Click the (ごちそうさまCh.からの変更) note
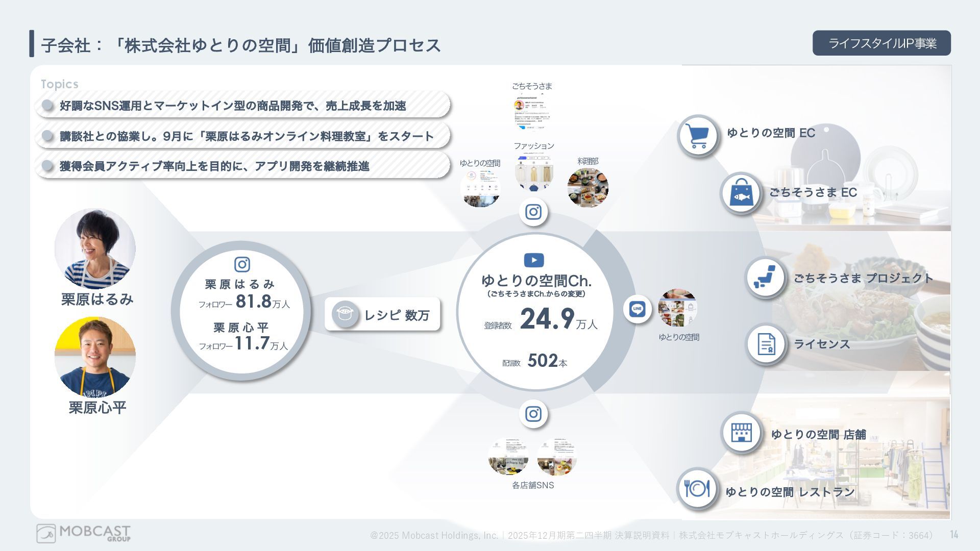The image size is (980, 551). tap(536, 294)
